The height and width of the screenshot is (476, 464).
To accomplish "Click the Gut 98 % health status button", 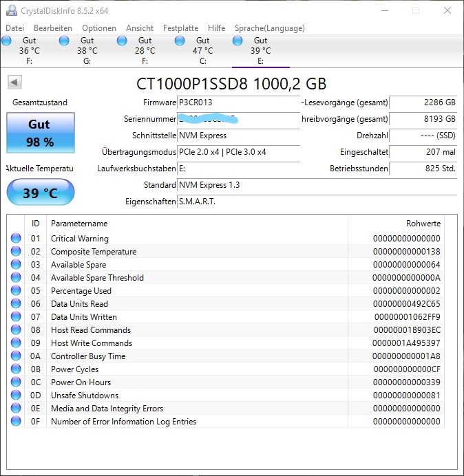I will pos(41,133).
